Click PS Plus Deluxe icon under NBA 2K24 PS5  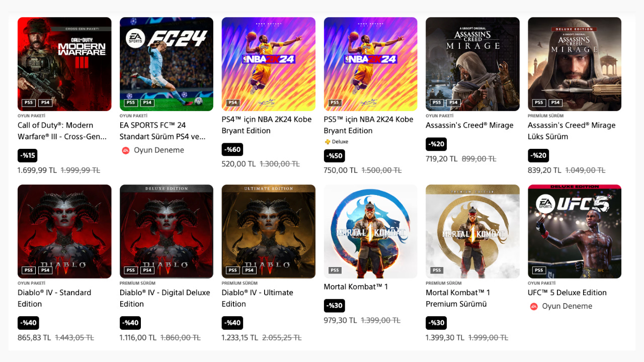(327, 142)
